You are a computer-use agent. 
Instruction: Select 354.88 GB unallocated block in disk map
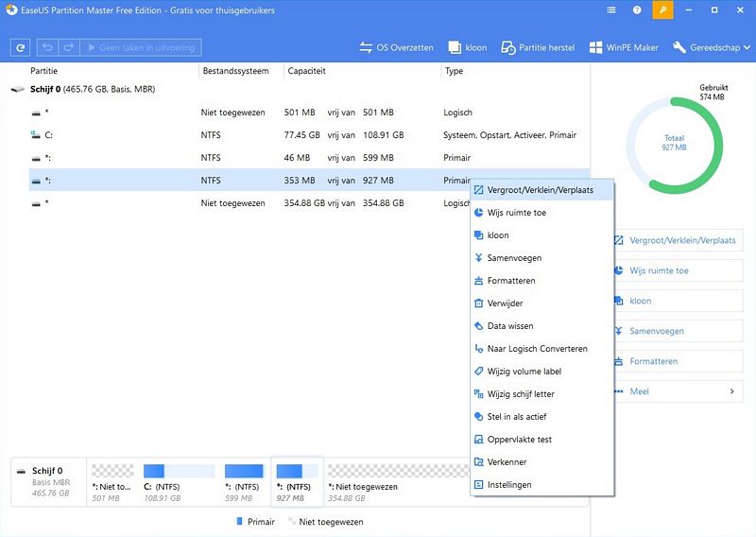pyautogui.click(x=398, y=482)
